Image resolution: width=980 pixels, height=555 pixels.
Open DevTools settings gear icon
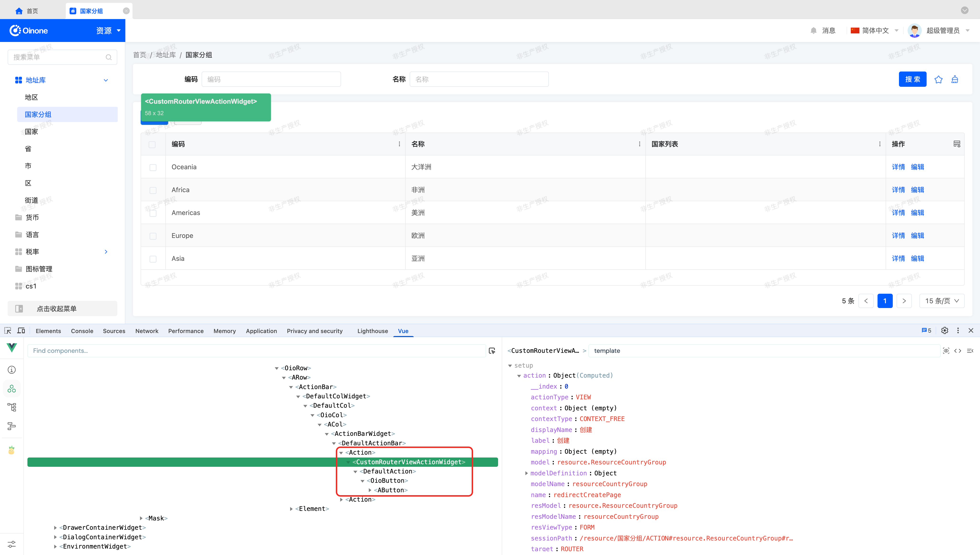pos(944,330)
